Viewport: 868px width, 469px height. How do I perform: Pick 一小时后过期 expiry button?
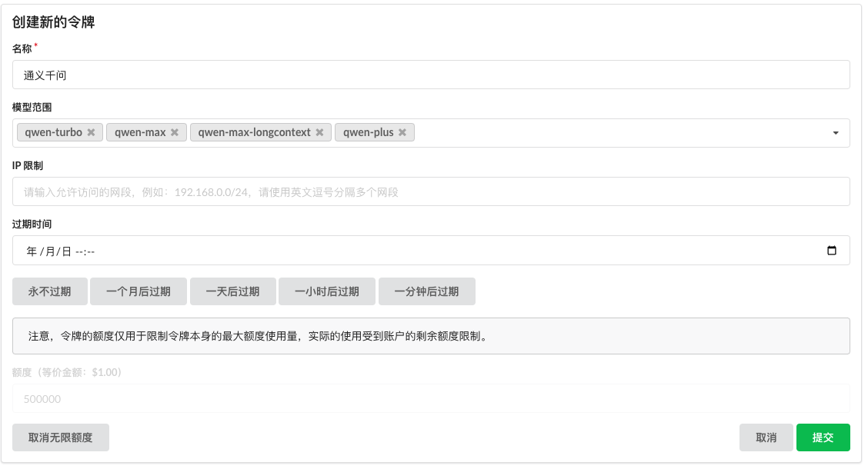(x=327, y=291)
